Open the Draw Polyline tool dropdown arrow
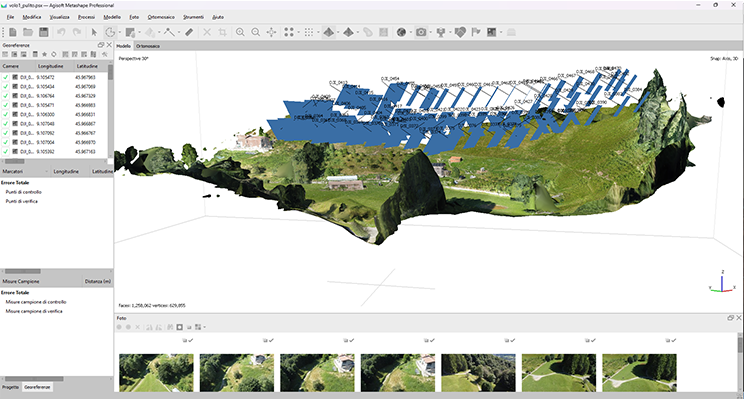The width and height of the screenshot is (744, 400). [x=178, y=32]
